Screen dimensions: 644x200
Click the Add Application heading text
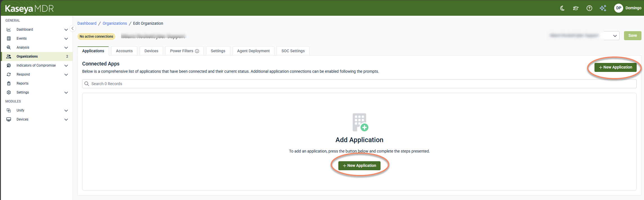pyautogui.click(x=359, y=140)
